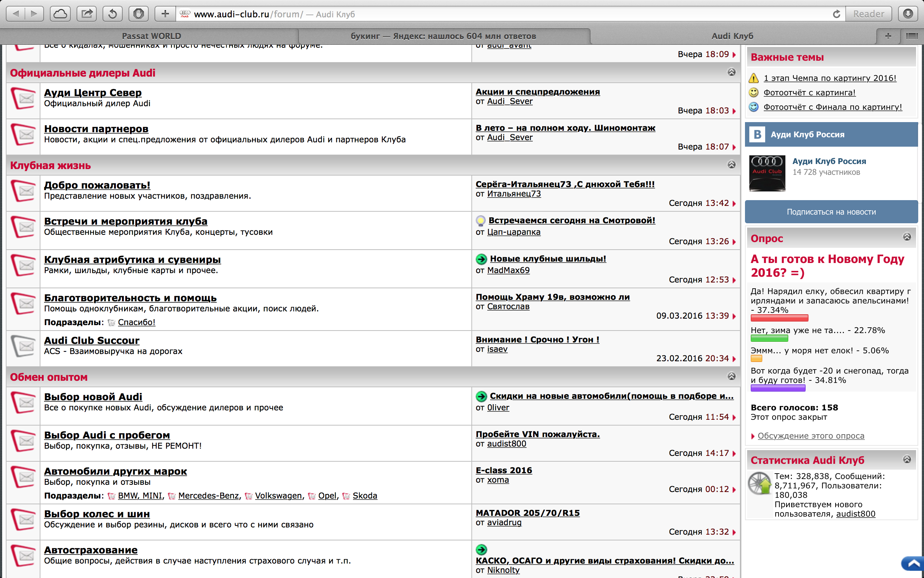This screenshot has width=924, height=578.
Task: Click the hand-shaped toolbar icon
Action: click(x=138, y=14)
